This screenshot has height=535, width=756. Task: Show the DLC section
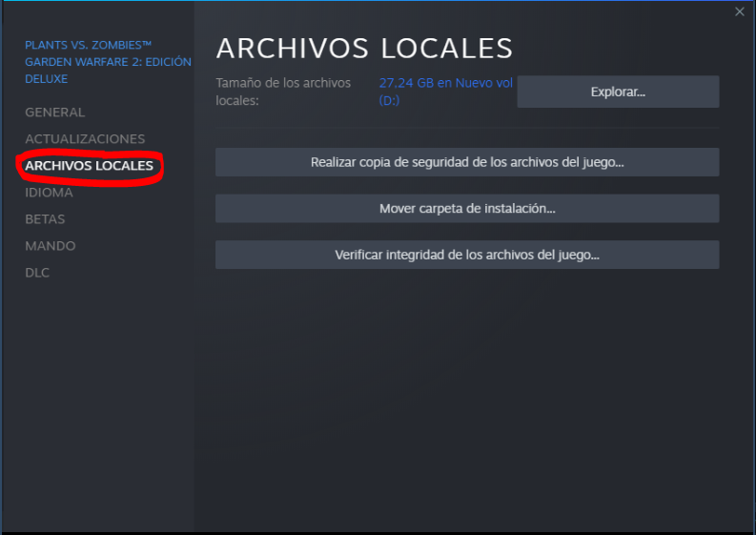[37, 273]
